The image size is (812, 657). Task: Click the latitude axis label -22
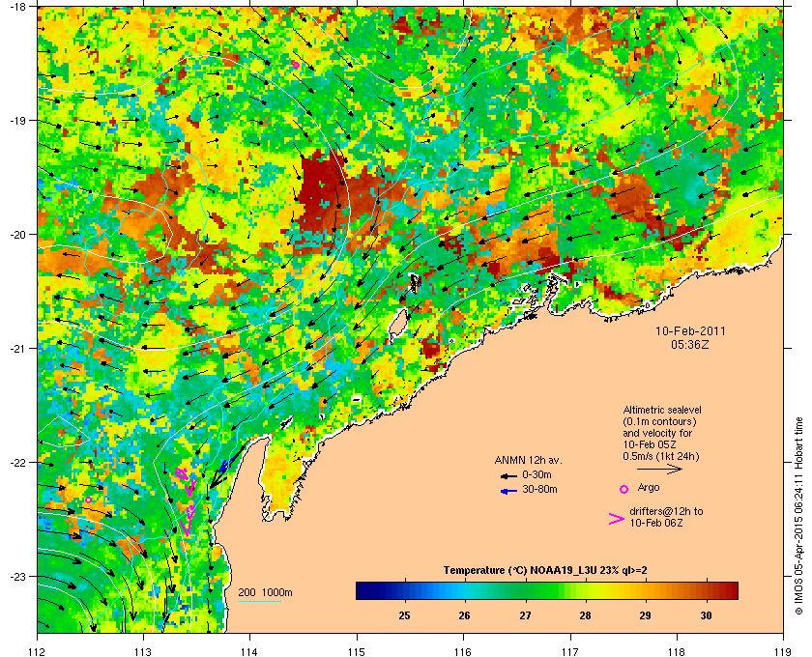[x=17, y=462]
